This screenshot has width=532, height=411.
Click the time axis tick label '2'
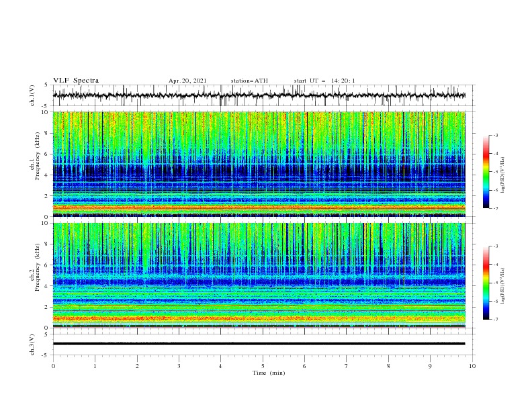click(x=137, y=366)
